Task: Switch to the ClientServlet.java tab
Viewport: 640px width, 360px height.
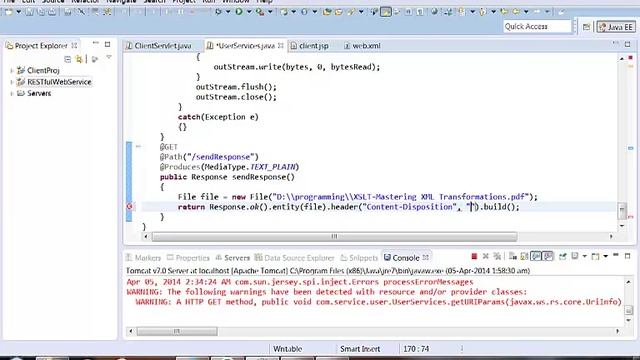Action: 162,46
